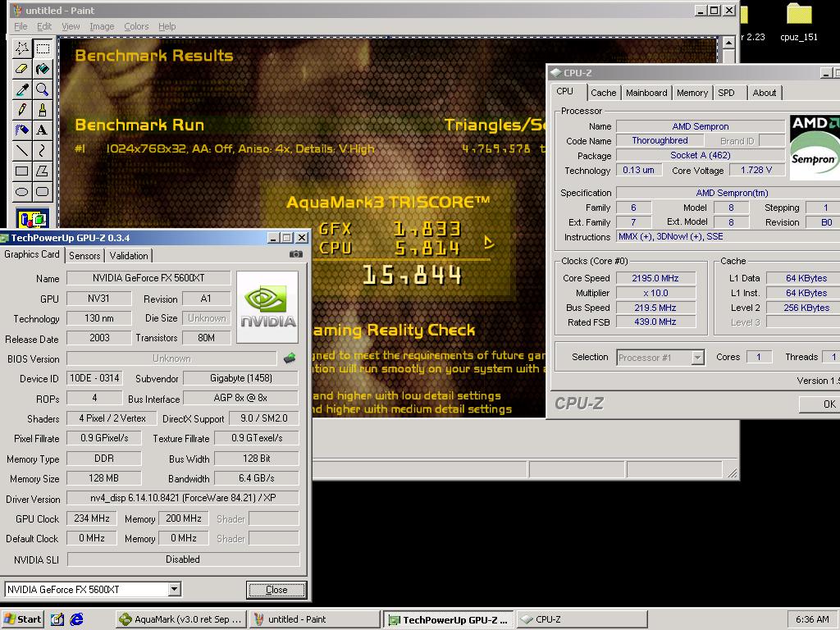Click the Show Desktop quick launch icon
The height and width of the screenshot is (630, 840).
click(x=57, y=619)
